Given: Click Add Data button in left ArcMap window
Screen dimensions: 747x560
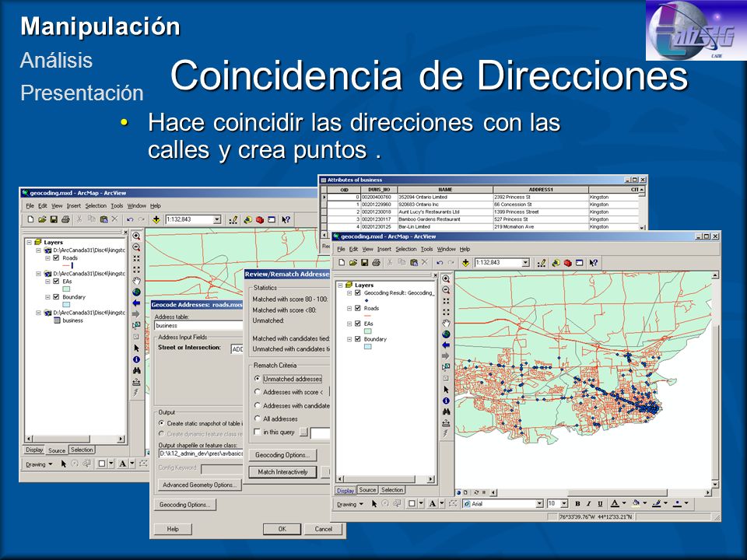Looking at the screenshot, I should point(156,219).
